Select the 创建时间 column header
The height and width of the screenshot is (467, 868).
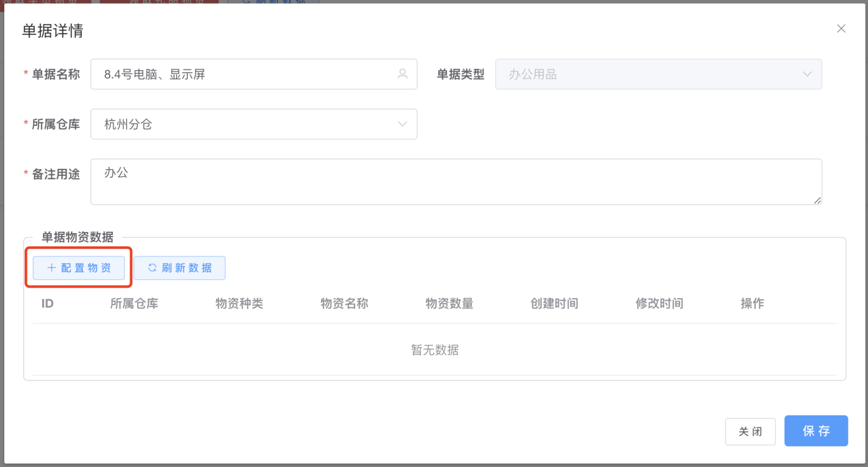554,303
